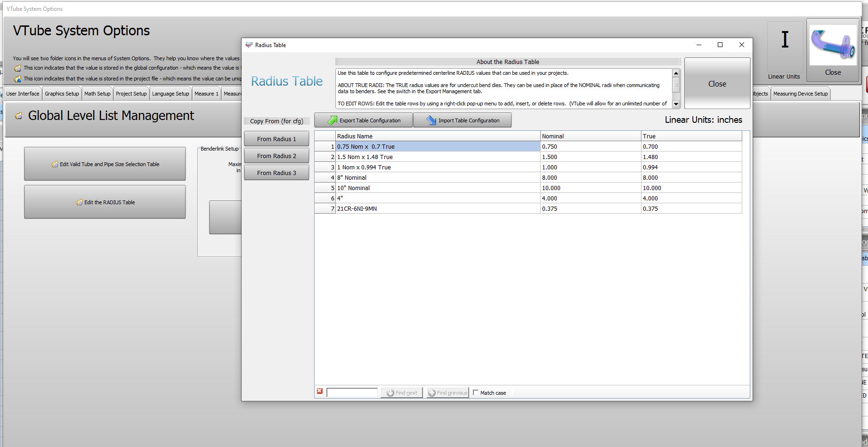Click row number 7 header
This screenshot has height=447, width=868.
(325, 208)
